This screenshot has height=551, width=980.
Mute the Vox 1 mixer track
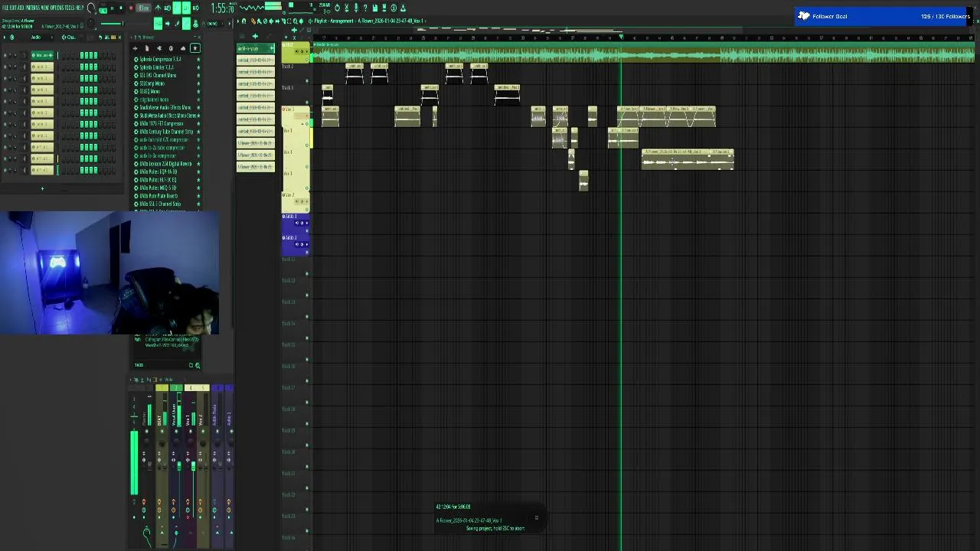click(191, 432)
